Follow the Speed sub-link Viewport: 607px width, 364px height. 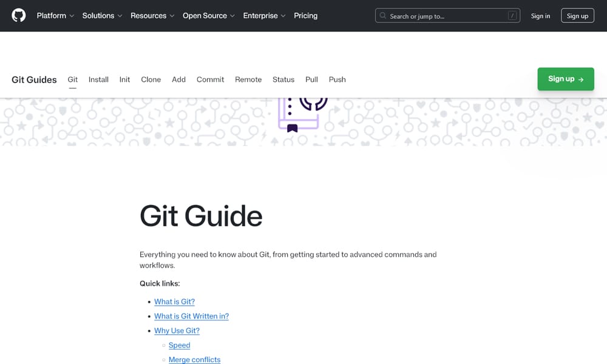coord(179,345)
